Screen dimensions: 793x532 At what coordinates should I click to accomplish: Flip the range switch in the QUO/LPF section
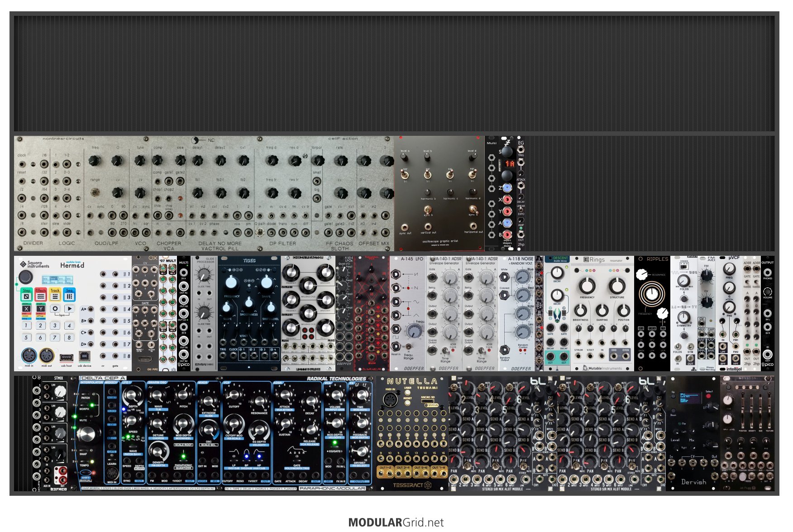95,193
